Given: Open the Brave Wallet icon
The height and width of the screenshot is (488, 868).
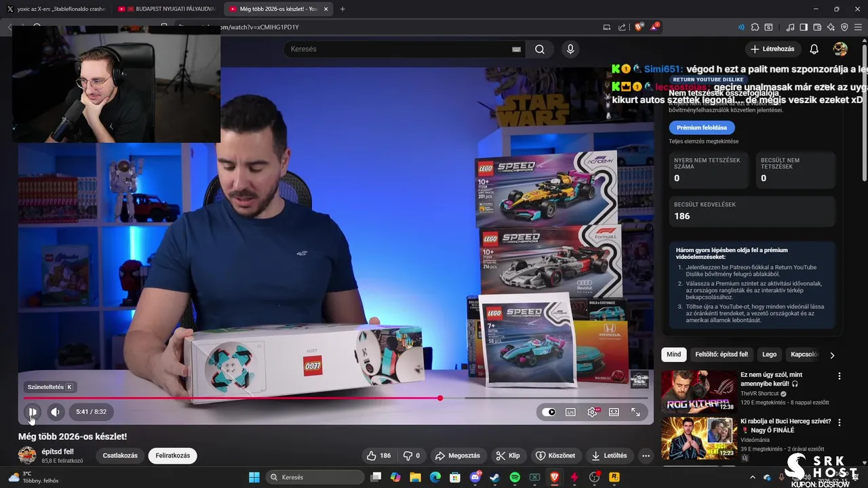Looking at the screenshot, I should coord(817,27).
